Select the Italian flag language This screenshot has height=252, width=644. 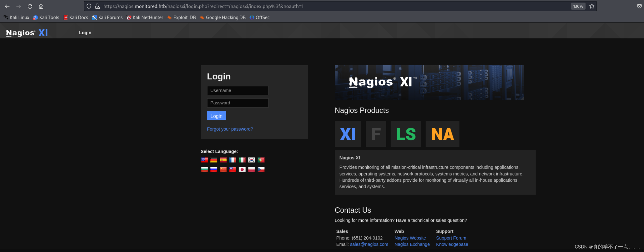click(x=242, y=160)
